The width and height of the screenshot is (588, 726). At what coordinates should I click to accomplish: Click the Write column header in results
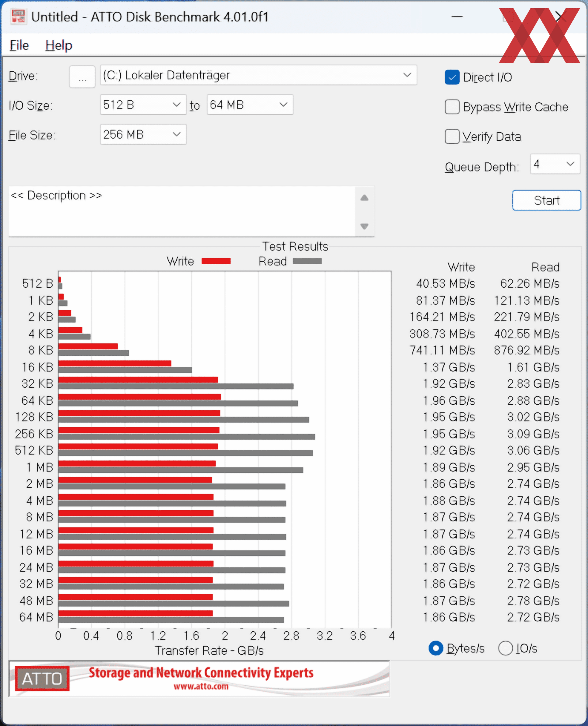click(x=461, y=267)
